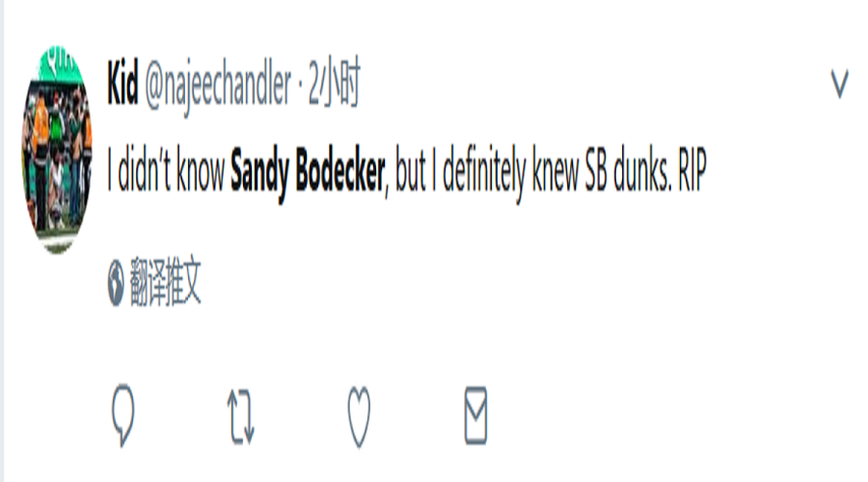Click the gray left edge bar

[2, 241]
